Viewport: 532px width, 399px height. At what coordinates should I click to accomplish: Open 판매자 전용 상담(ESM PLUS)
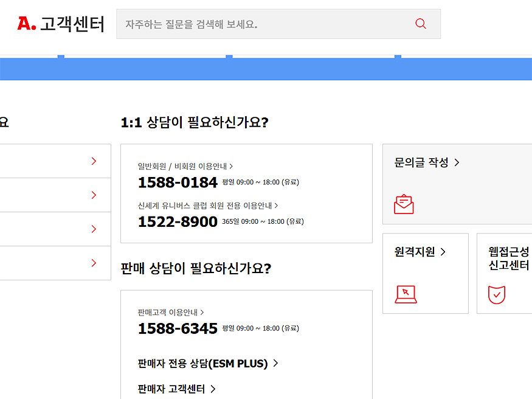click(208, 364)
